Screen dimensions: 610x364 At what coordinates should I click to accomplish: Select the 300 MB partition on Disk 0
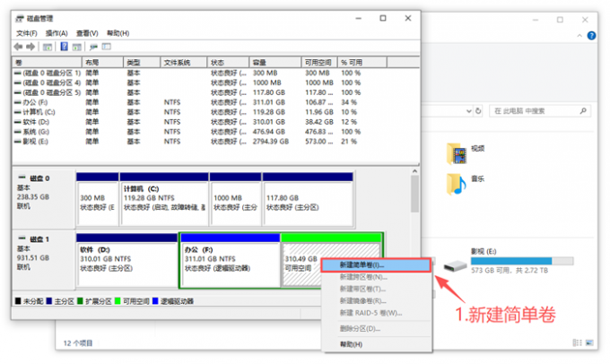pos(98,199)
